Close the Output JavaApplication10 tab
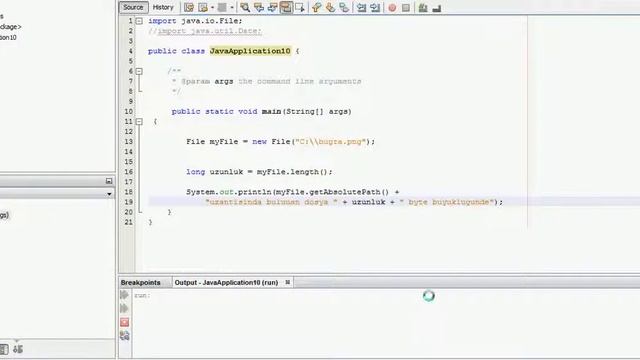 pyautogui.click(x=288, y=282)
